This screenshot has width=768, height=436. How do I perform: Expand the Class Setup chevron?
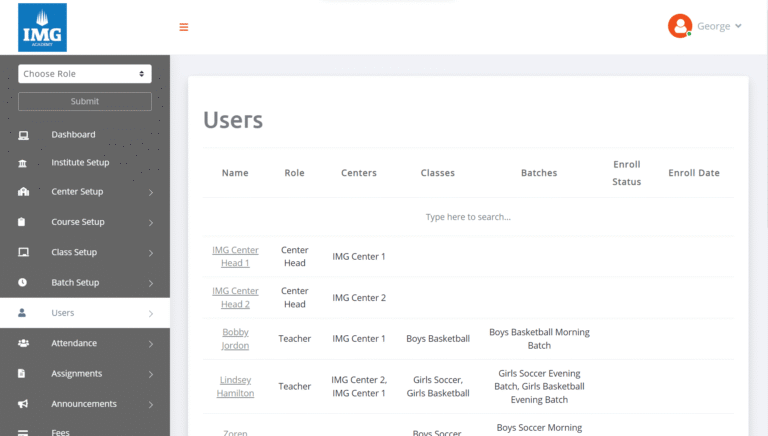[151, 253]
